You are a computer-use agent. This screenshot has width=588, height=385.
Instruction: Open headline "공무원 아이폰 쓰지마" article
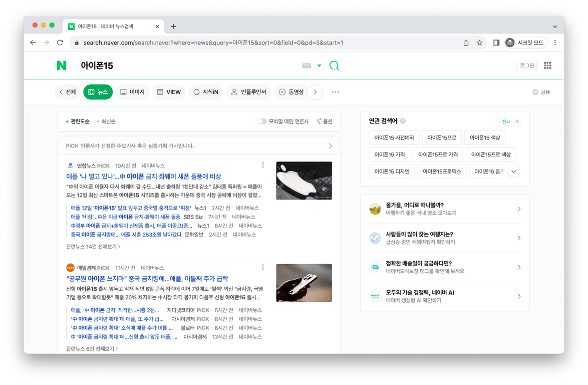click(147, 278)
